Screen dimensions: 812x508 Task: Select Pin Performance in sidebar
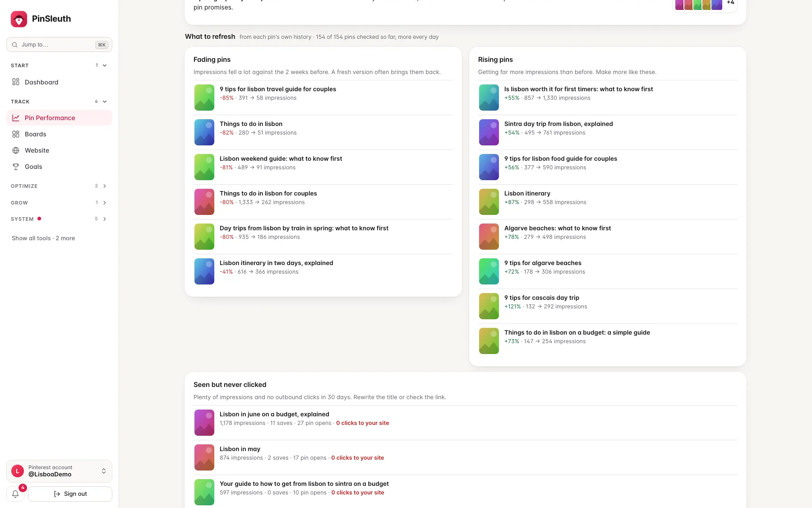59,118
